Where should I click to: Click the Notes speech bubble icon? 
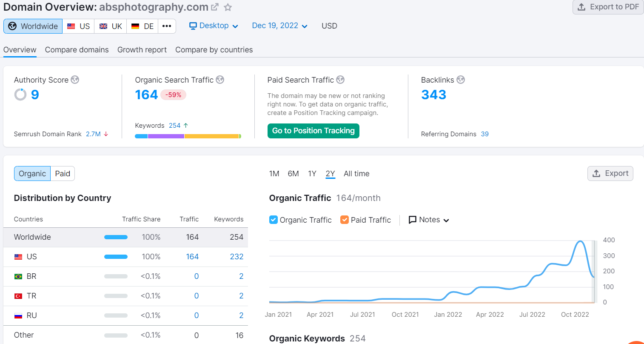(413, 220)
